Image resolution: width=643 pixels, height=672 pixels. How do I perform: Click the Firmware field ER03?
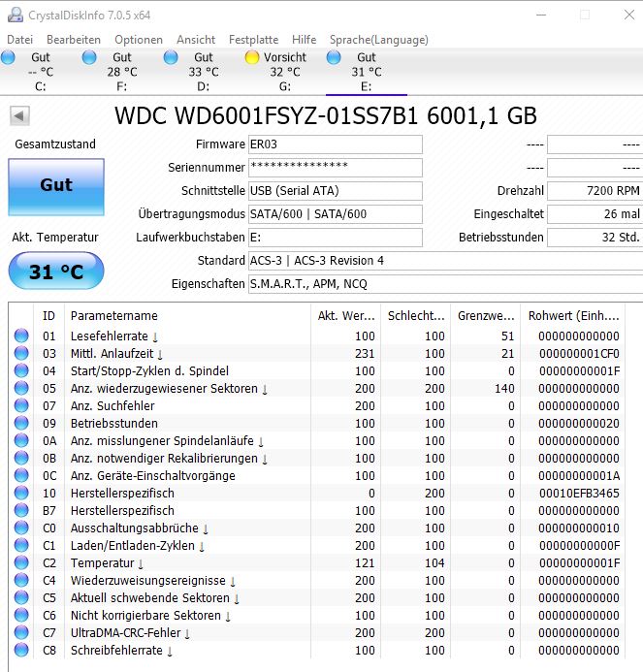tap(336, 144)
